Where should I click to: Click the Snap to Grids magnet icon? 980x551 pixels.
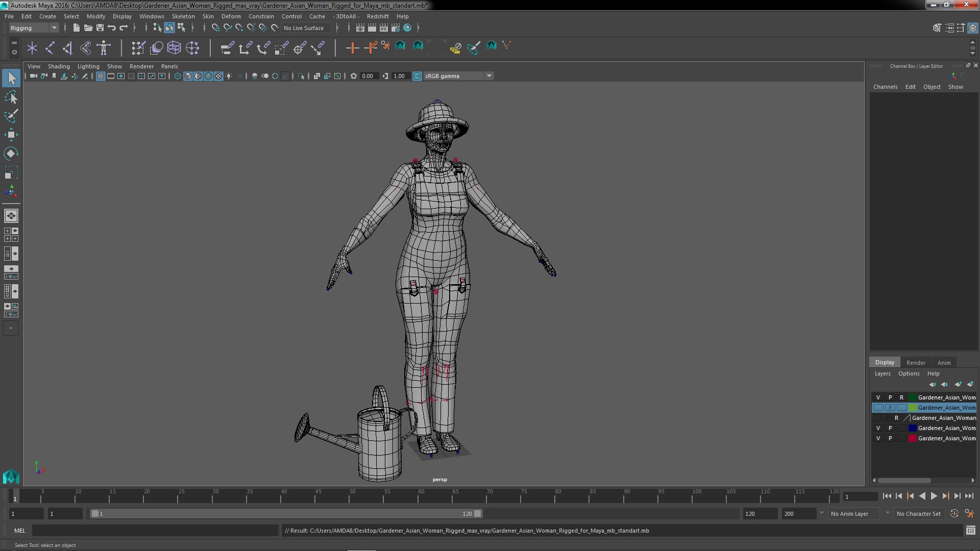click(216, 28)
